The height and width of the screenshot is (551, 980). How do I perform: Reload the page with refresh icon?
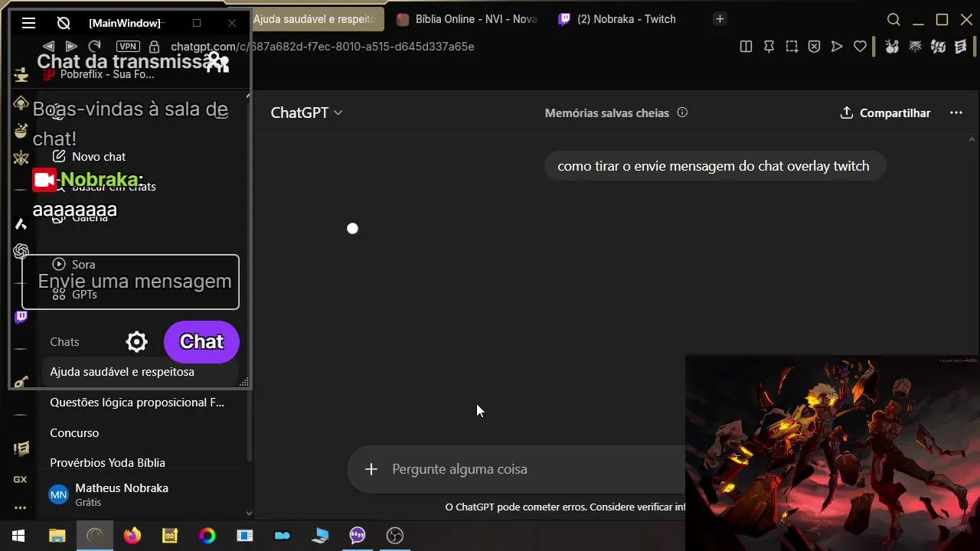(x=95, y=47)
